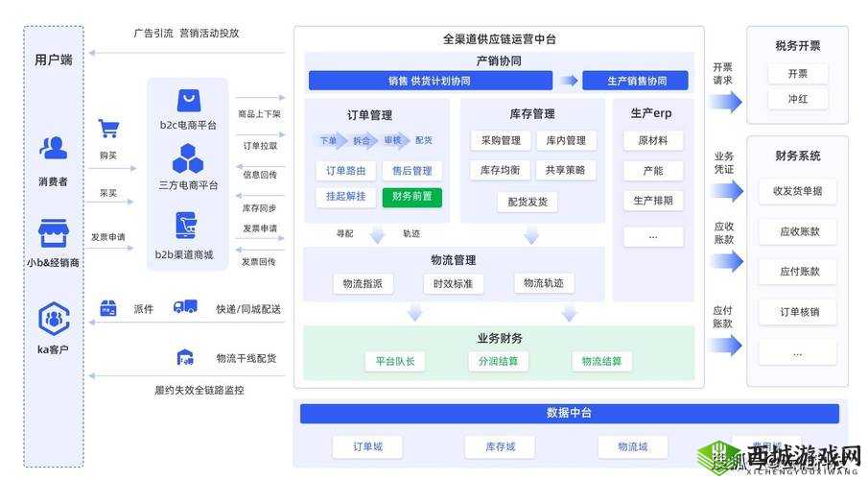The height and width of the screenshot is (480, 868).
Task: Click the 拆合 step arrow
Action: pos(363,140)
